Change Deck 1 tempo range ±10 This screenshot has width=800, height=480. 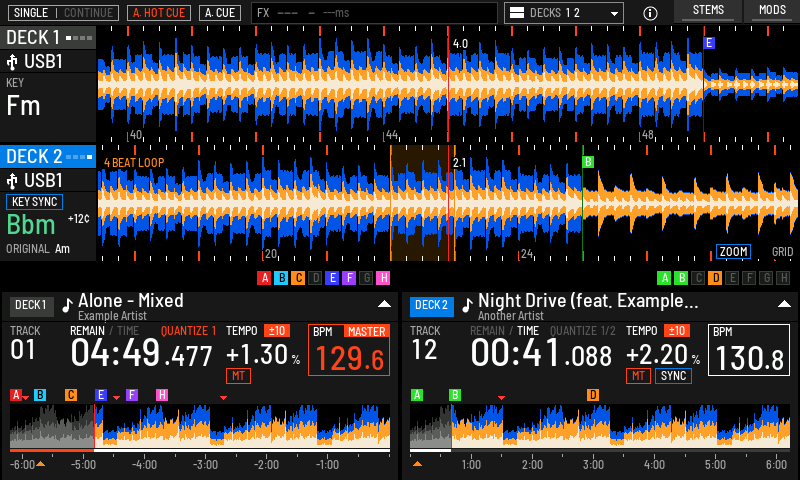coord(277,331)
